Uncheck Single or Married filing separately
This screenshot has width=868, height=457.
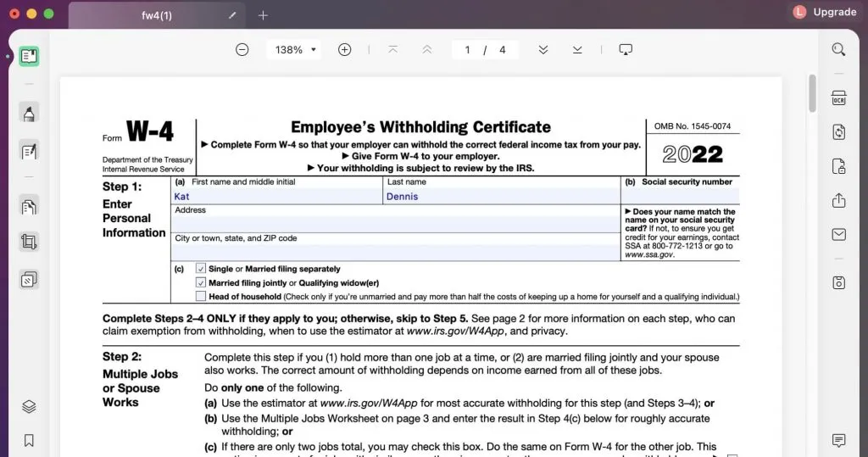tap(200, 269)
